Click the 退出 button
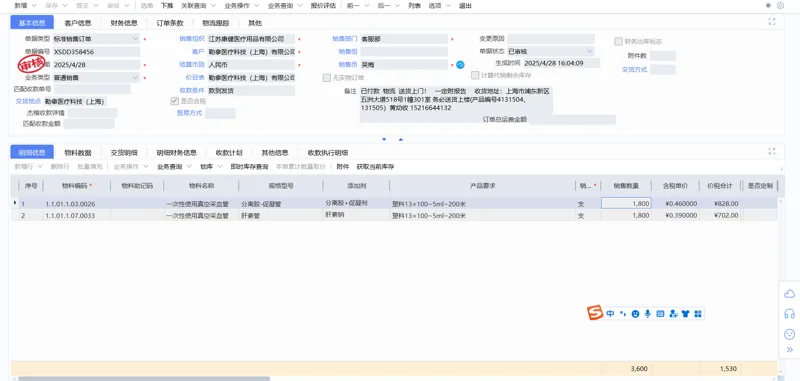 [x=465, y=6]
